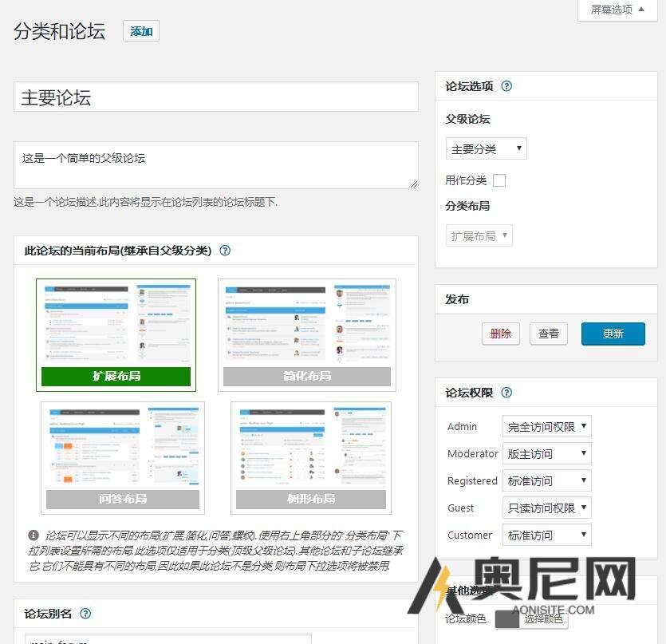Open the 分类布局 dropdown showing 扩展布局
This screenshot has height=644, width=666.
pos(479,235)
